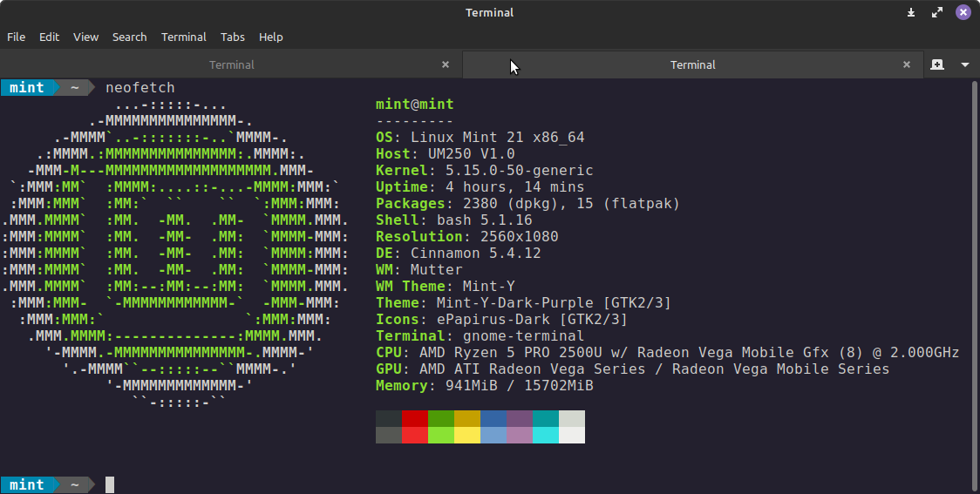This screenshot has width=980, height=494.
Task: Click the bright red color block
Action: coord(415,436)
